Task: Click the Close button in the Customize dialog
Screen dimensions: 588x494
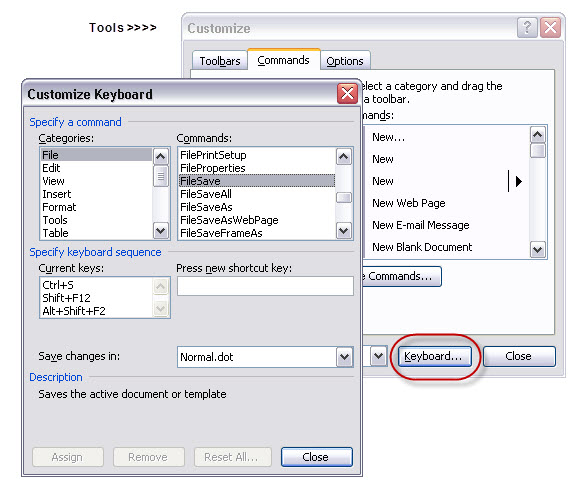Action: [x=519, y=356]
